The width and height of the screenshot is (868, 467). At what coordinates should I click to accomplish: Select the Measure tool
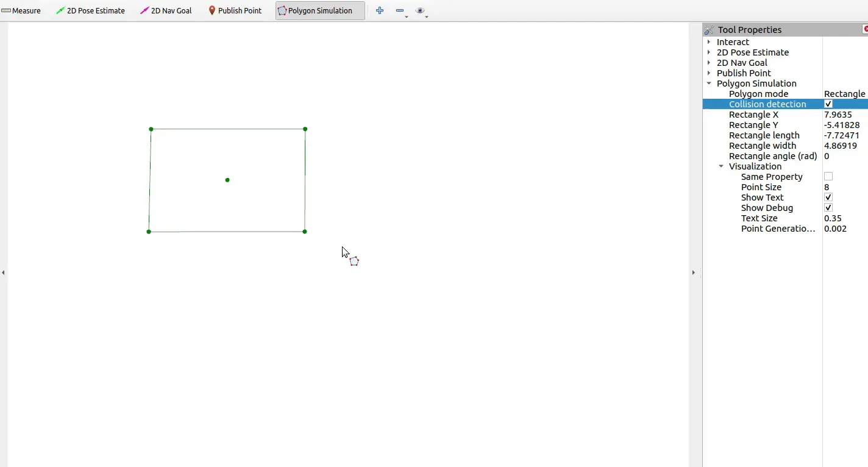click(21, 10)
